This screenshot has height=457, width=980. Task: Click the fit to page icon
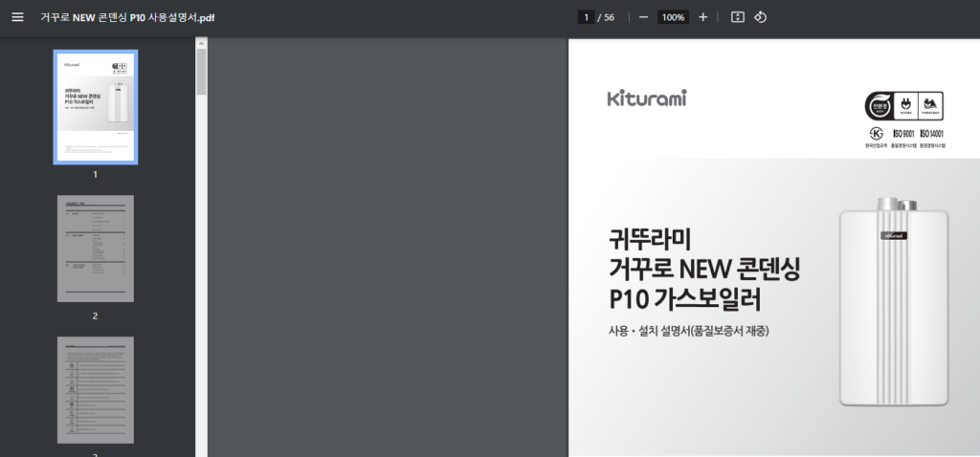pyautogui.click(x=738, y=17)
